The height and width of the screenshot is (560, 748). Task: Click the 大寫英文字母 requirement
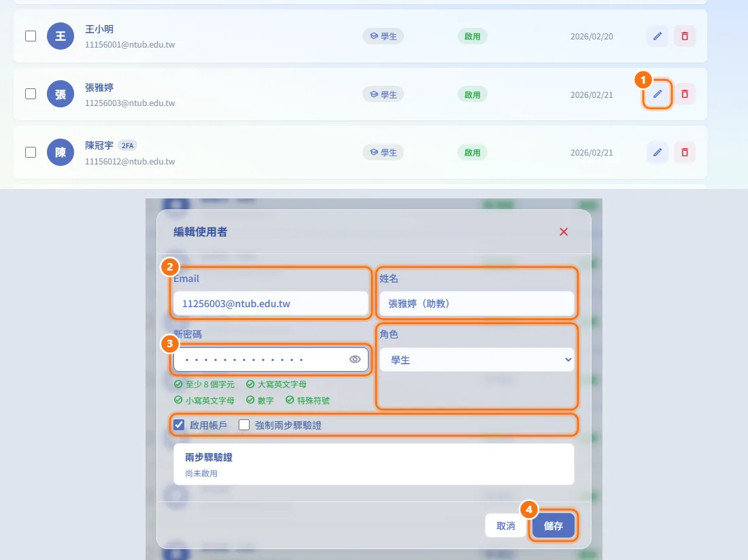(276, 384)
